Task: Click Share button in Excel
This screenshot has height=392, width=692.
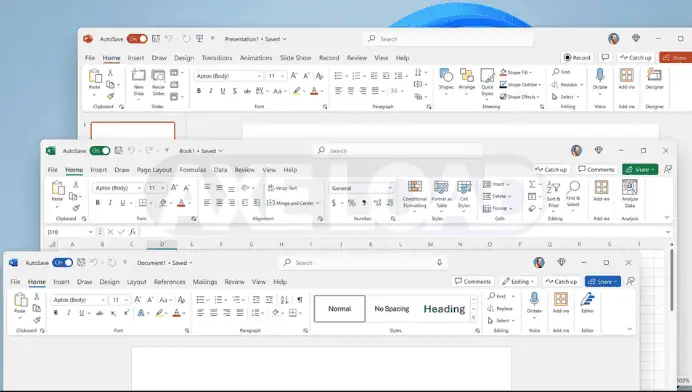Action: pos(640,170)
